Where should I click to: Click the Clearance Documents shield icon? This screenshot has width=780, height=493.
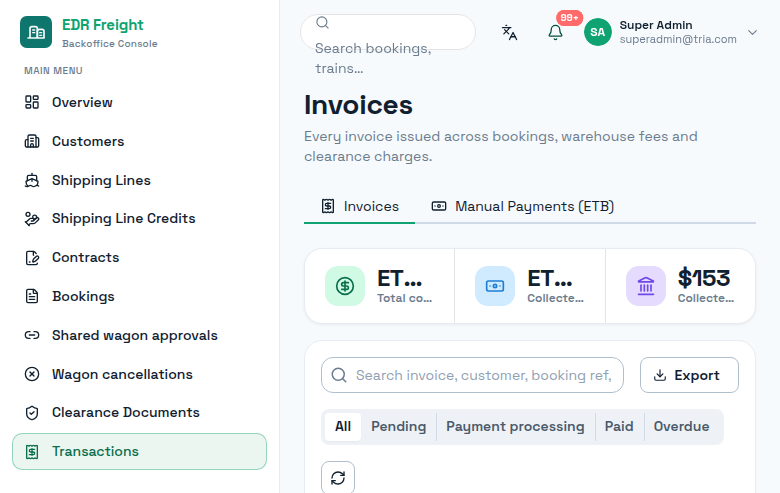pos(32,412)
